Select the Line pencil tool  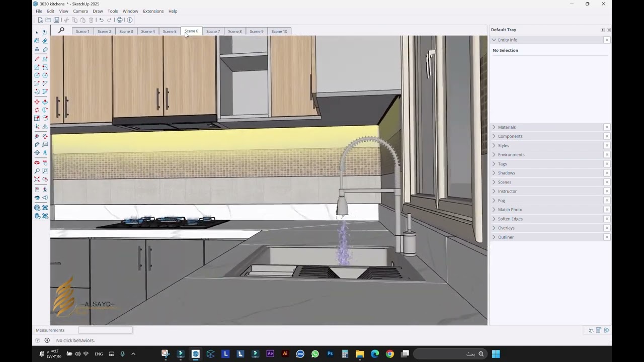pos(37,59)
